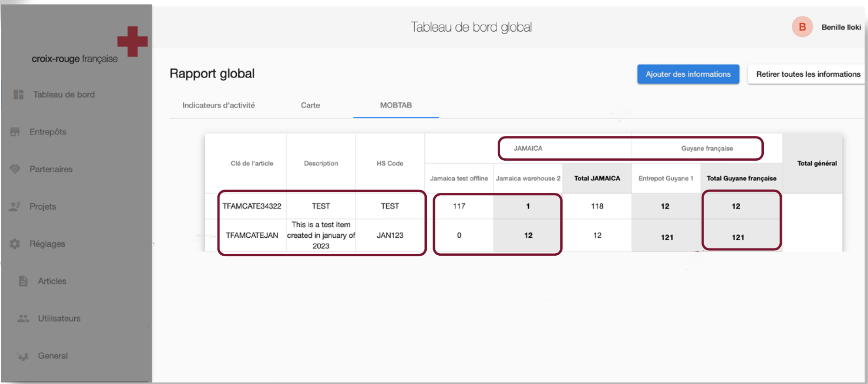Viewport: 868px width, 384px height.
Task: Click the Entrepôts warehouse icon
Action: [x=15, y=132]
